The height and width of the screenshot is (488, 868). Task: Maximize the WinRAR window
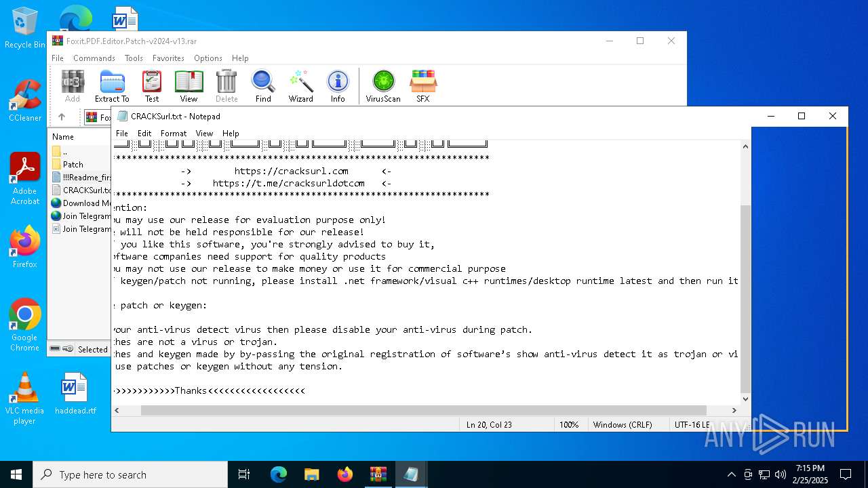(639, 41)
